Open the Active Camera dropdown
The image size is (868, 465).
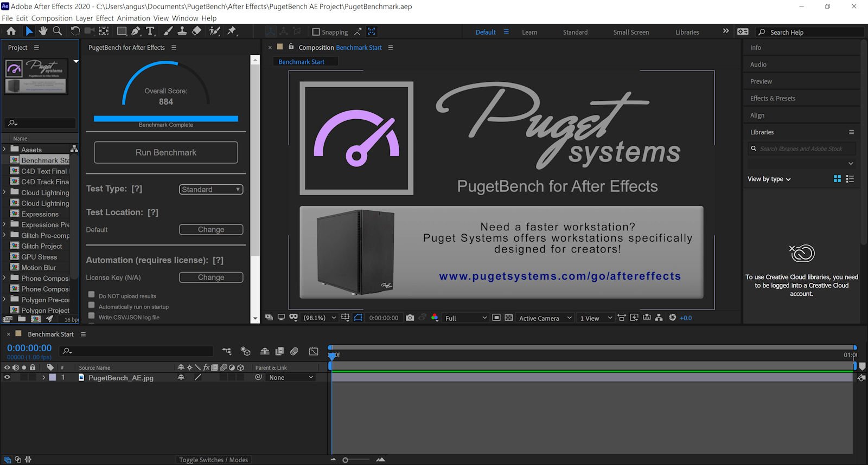(x=545, y=318)
